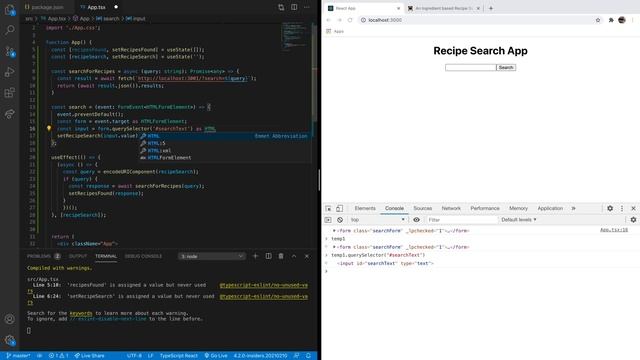Select the App.tsx editor tab
This screenshot has width=640, height=360.
point(96,7)
